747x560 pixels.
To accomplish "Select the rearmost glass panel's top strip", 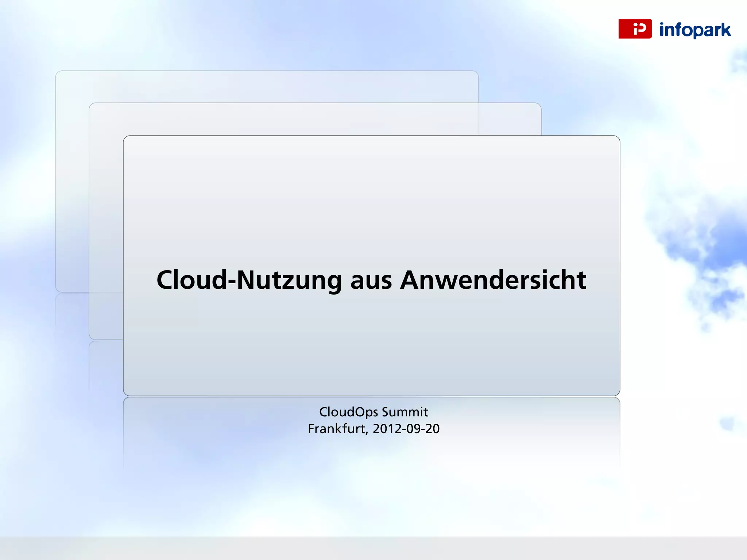I will coord(266,86).
